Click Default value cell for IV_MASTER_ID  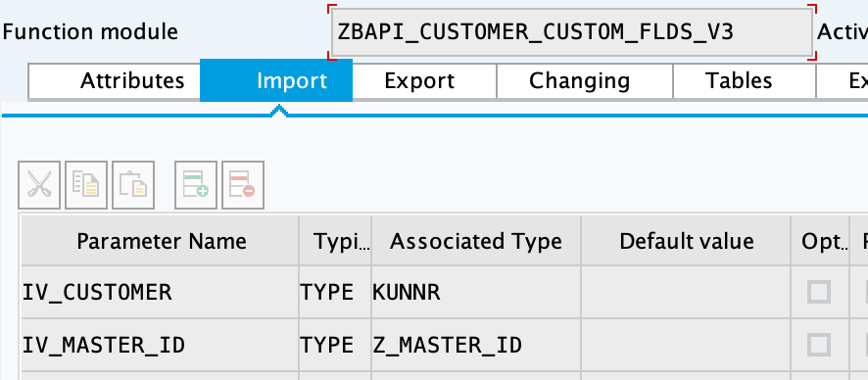[x=686, y=345]
